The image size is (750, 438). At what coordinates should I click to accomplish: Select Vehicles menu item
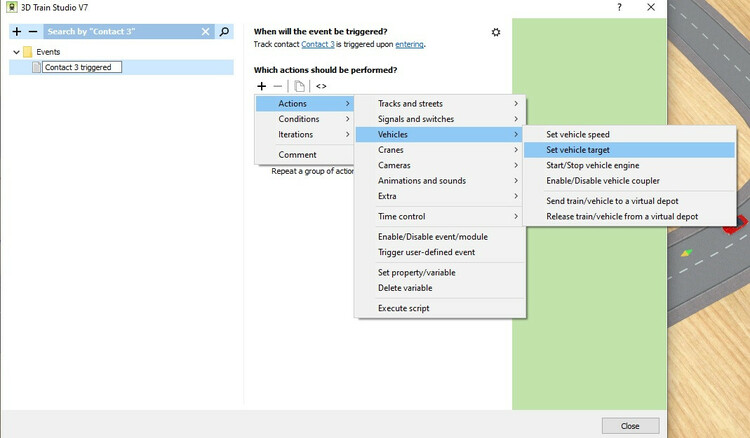point(440,134)
